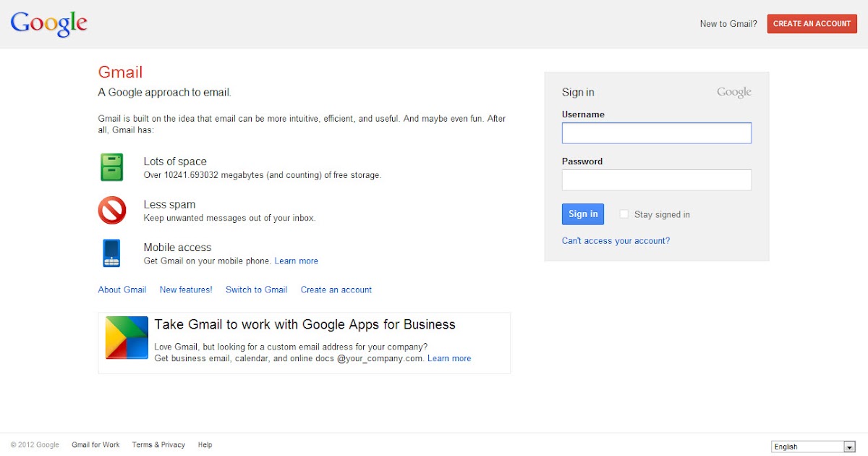This screenshot has height=456, width=868.
Task: Click the A Google approach to email tagline
Action: [165, 93]
